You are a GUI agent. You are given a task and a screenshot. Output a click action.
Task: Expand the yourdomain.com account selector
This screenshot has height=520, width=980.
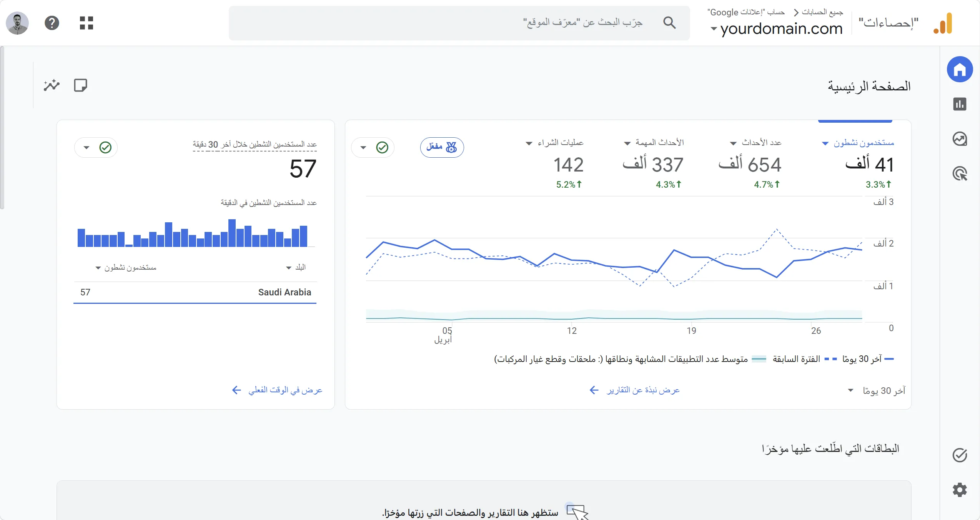tap(777, 28)
